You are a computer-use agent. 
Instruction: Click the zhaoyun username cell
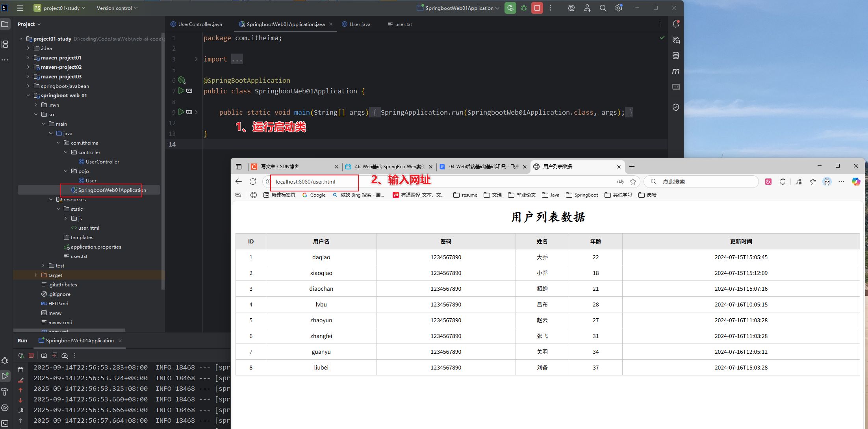point(321,320)
